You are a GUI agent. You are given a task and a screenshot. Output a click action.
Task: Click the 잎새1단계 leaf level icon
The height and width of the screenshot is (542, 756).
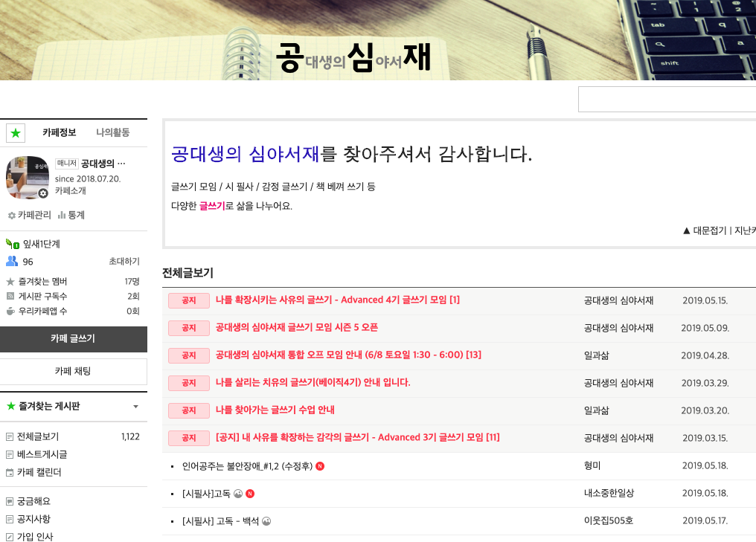point(12,244)
